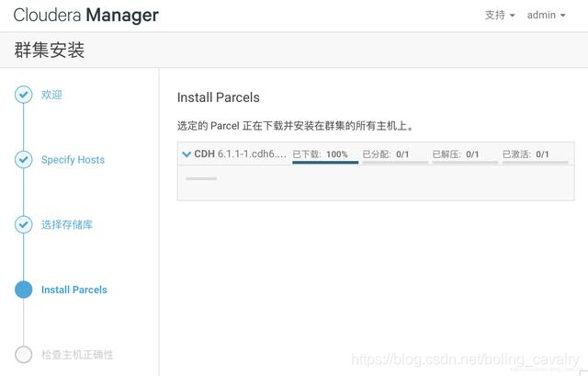
Task: Select the Install Parcels wizard step
Action: 73,290
